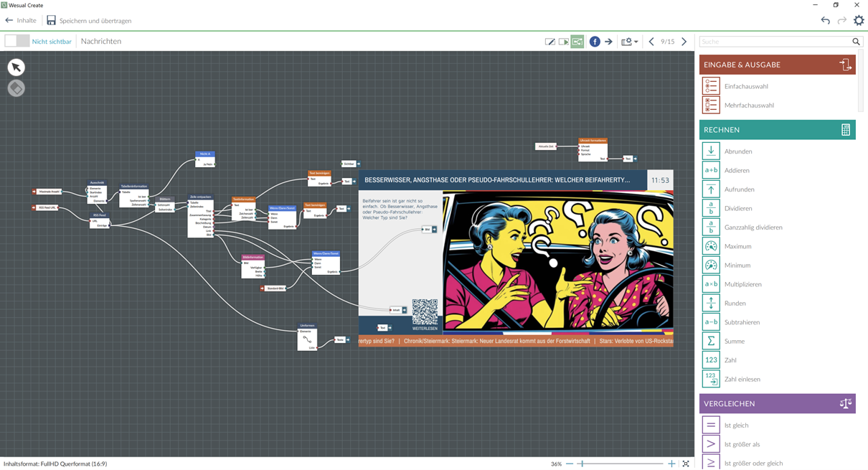Select the arrow pointer tool on canvas

tap(16, 67)
